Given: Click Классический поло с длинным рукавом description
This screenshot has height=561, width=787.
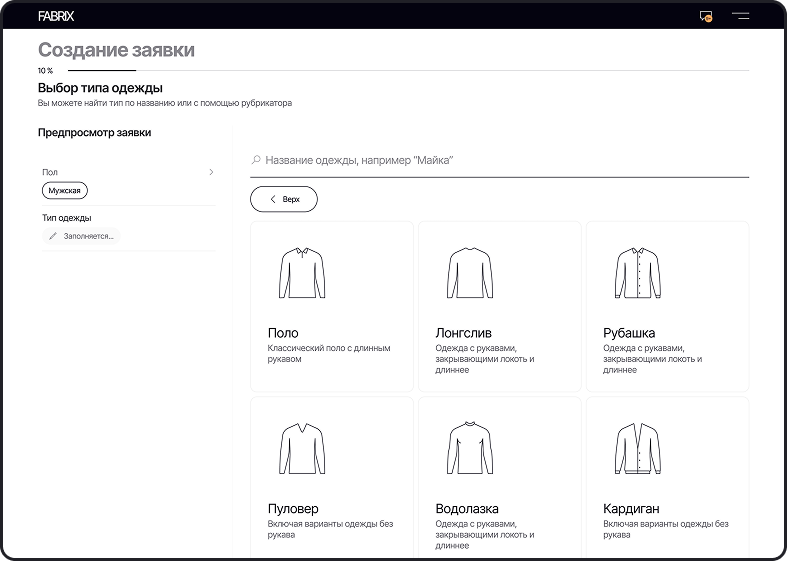Looking at the screenshot, I should [329, 353].
